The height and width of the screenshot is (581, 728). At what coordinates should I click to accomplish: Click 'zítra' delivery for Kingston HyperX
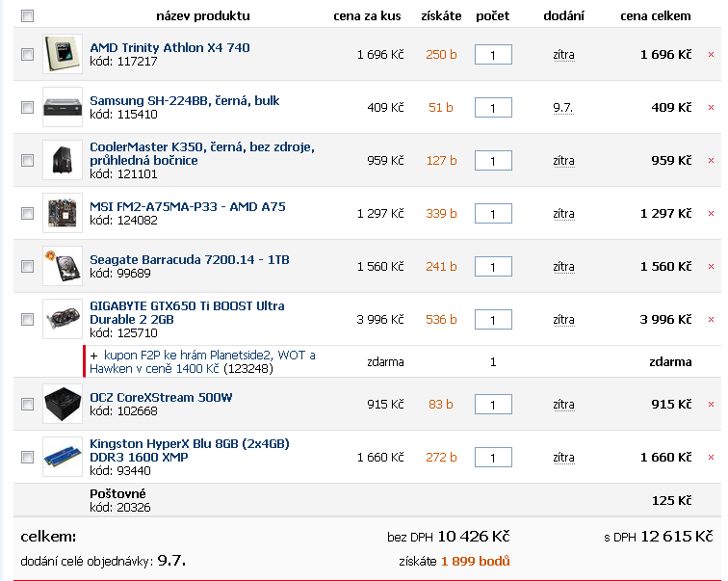563,458
